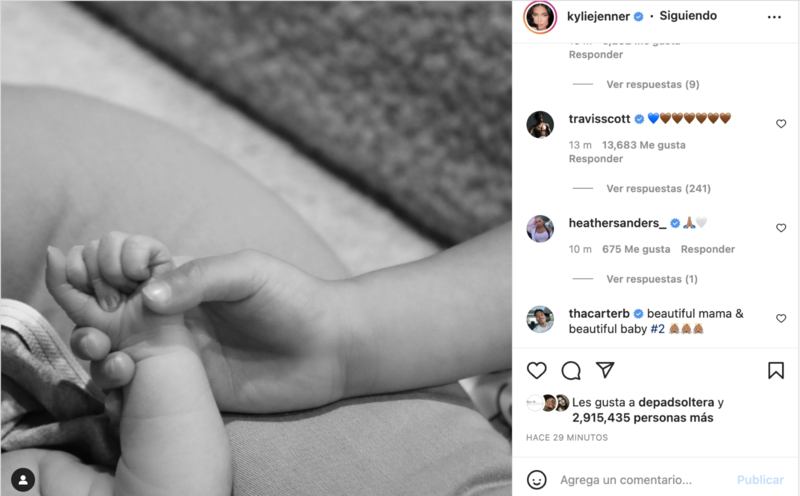Open the #2 hashtag link
The width and height of the screenshot is (800, 496).
click(657, 329)
